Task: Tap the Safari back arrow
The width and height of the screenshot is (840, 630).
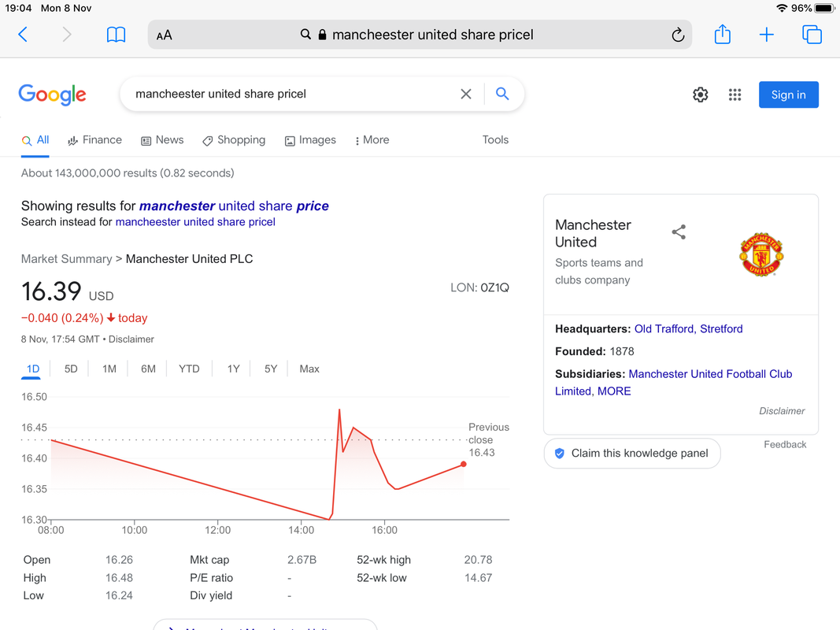Action: 23,35
